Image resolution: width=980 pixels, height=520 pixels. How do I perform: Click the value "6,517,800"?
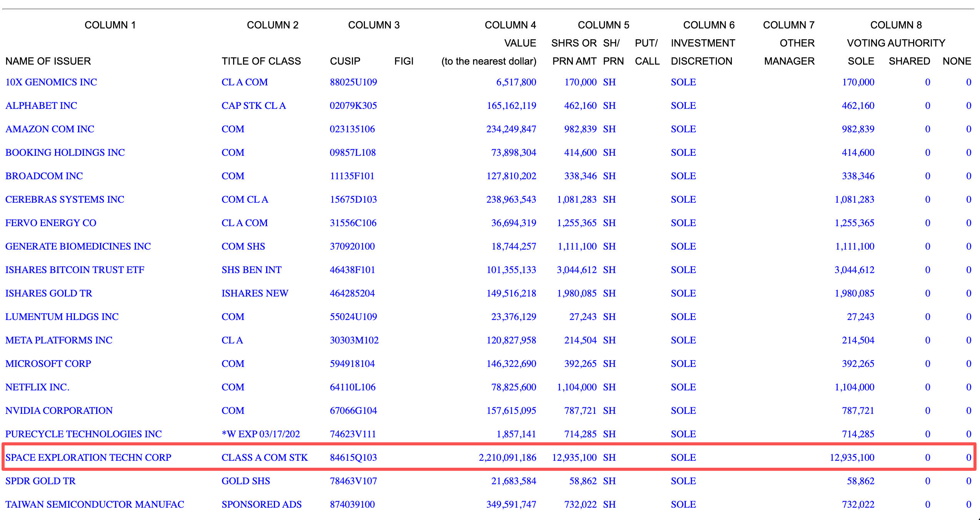click(516, 82)
